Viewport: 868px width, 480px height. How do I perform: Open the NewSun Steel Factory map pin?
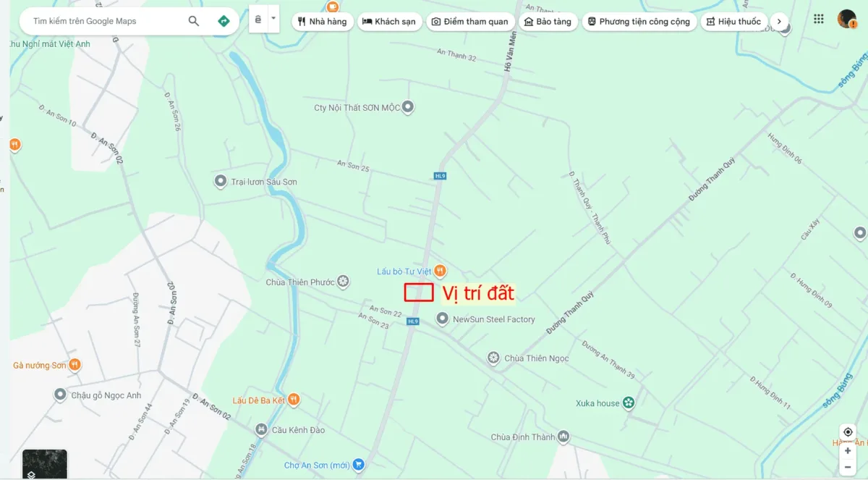pyautogui.click(x=443, y=319)
